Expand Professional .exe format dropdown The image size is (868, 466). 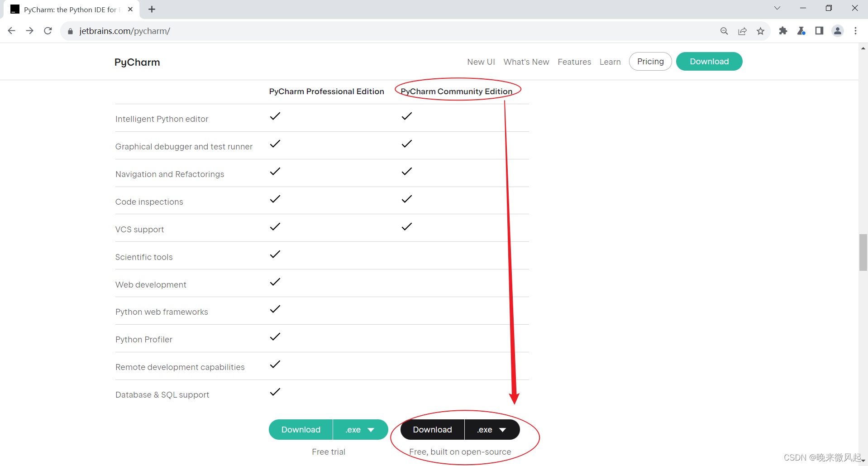pos(360,429)
